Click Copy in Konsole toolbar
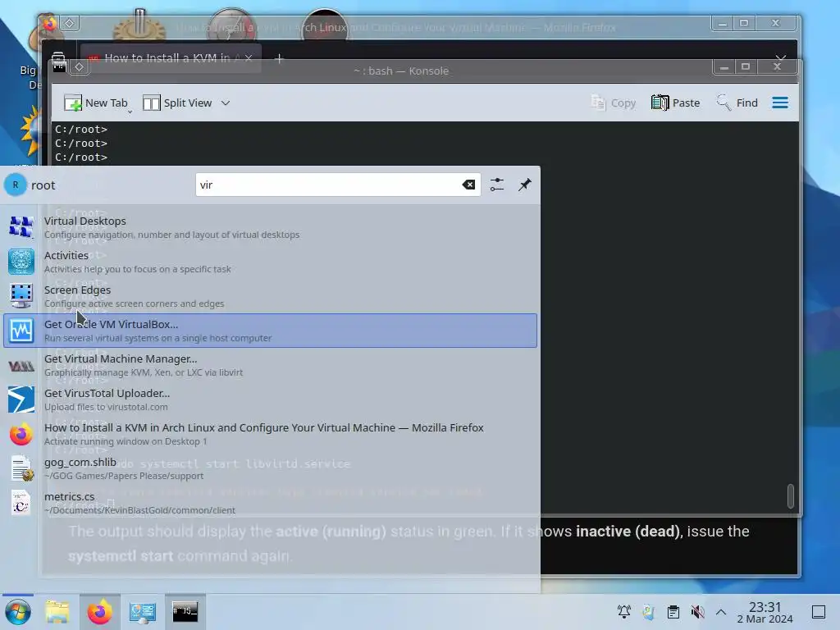Viewport: 840px width, 630px height. coord(613,103)
